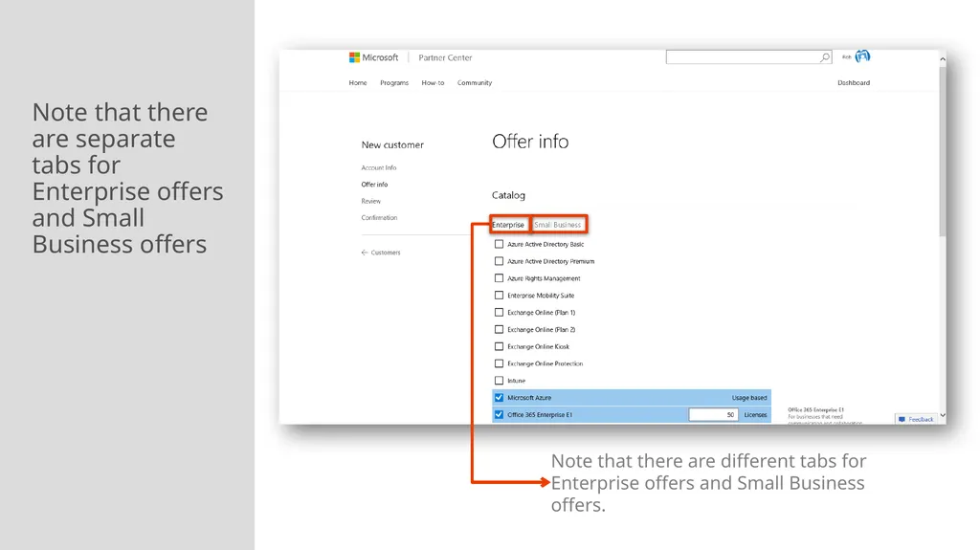Click the 'Office 365 Enterprise E1' description text
Viewport: 980px width, 550px height.
[824, 416]
